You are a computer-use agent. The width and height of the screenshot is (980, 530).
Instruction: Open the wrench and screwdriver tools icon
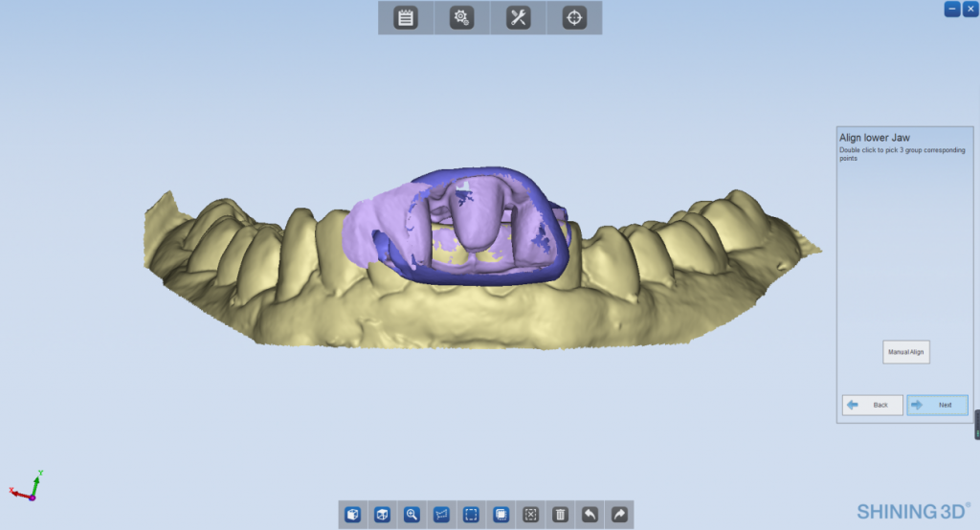(518, 17)
